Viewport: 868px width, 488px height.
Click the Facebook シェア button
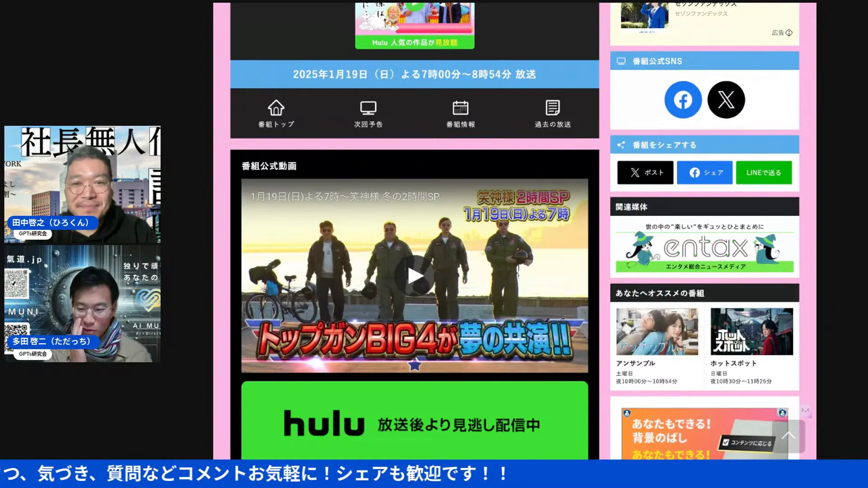point(704,173)
